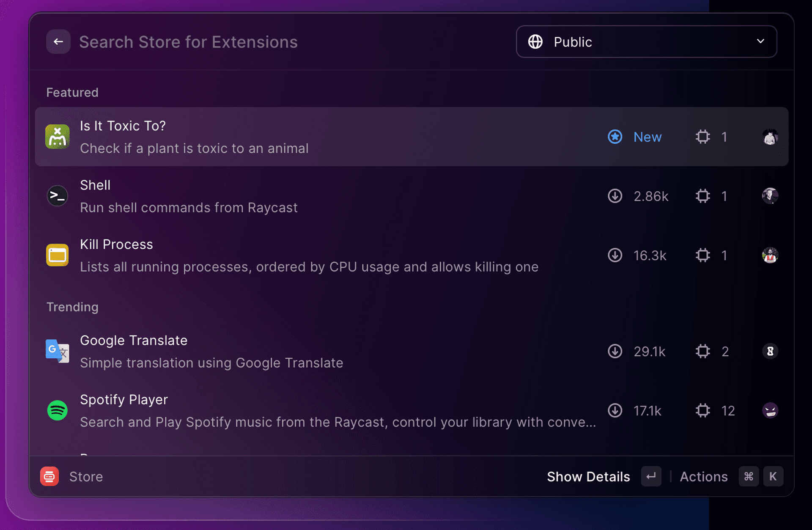This screenshot has width=812, height=530.
Task: Click the Shell terminal icon
Action: [58, 195]
